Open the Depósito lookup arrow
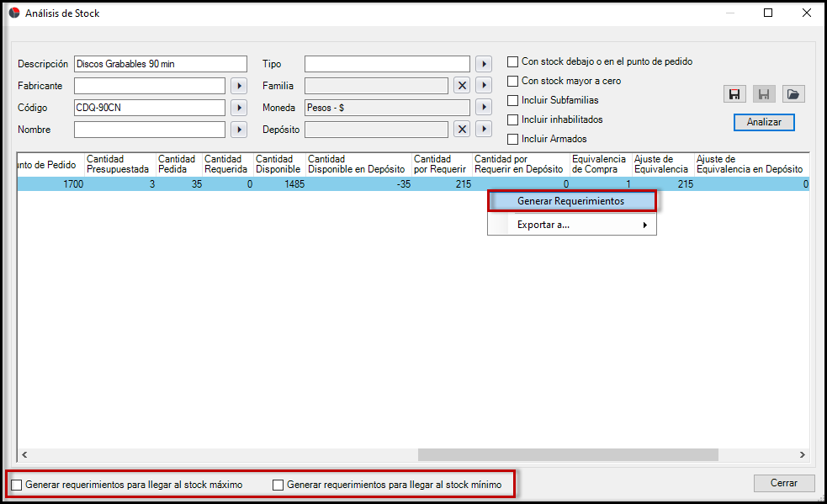The width and height of the screenshot is (827, 504). (484, 130)
